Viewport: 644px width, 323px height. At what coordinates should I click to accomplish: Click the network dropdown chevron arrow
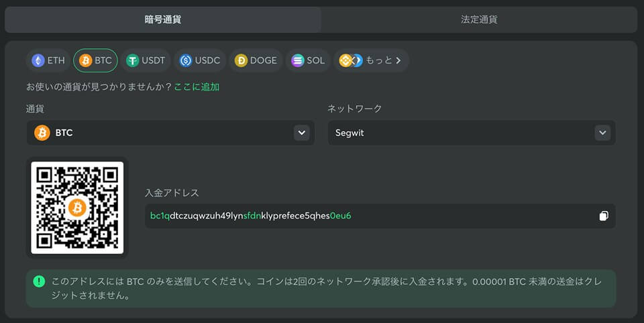pyautogui.click(x=602, y=133)
